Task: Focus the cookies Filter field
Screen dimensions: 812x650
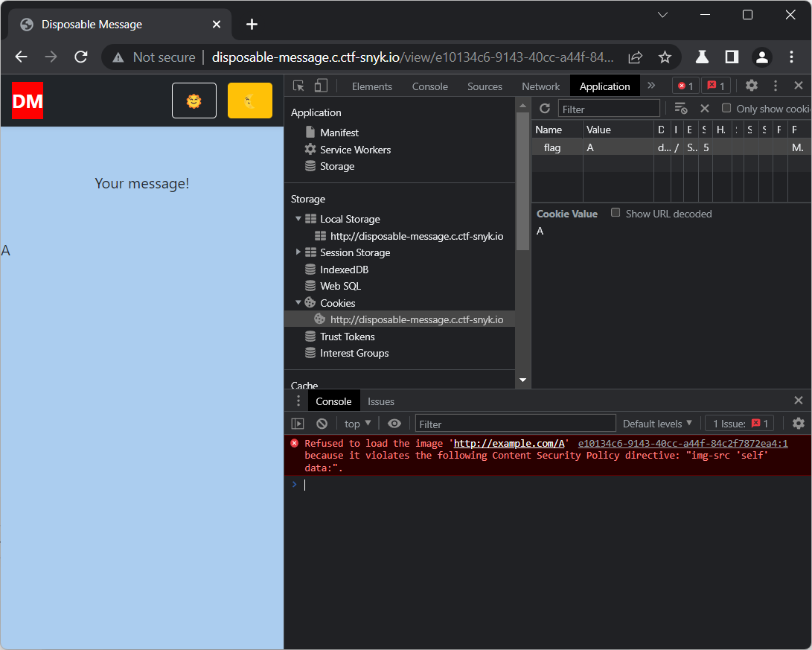Action: point(609,109)
